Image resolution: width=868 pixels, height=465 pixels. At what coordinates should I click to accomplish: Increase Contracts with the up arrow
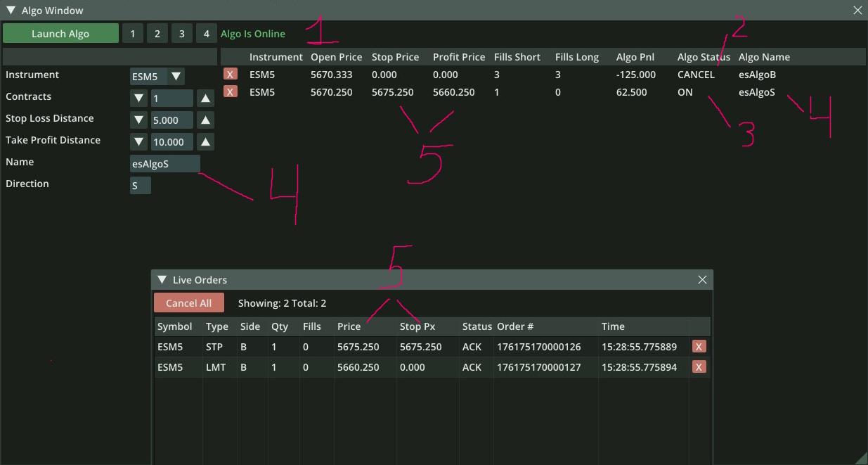coord(205,98)
